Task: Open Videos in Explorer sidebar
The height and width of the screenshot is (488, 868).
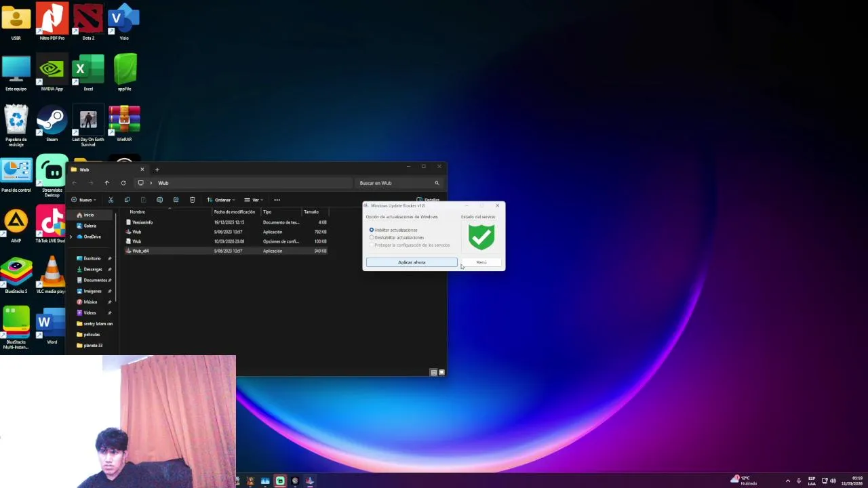Action: coord(90,312)
